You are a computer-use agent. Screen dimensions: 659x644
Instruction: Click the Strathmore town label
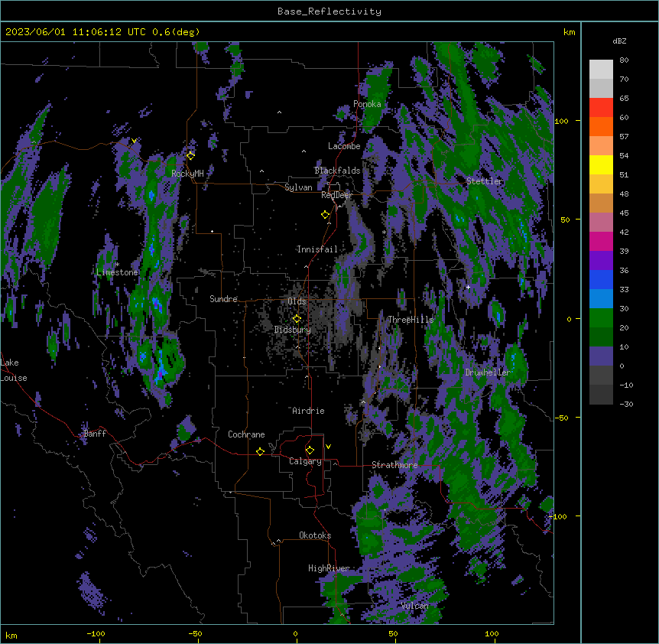tap(394, 465)
